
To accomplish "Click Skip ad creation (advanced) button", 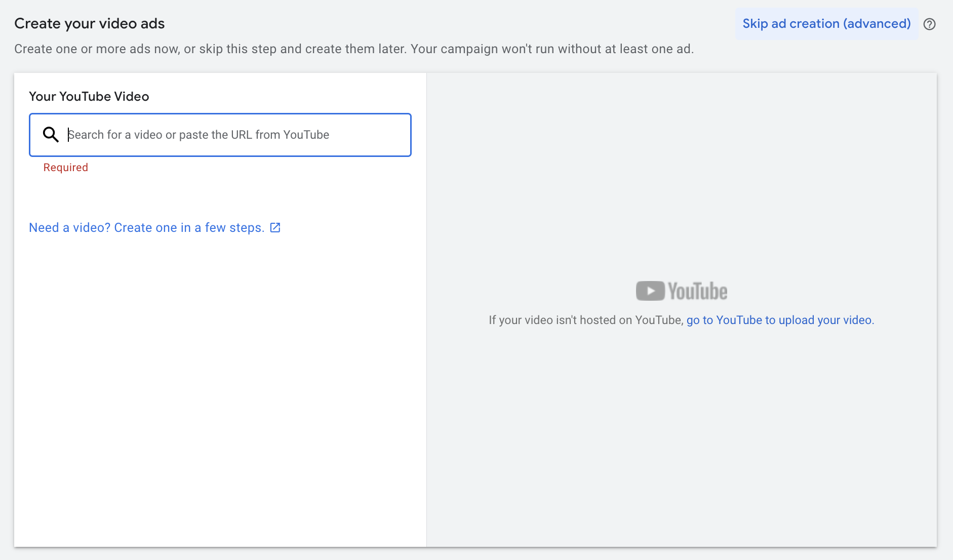I will point(826,24).
